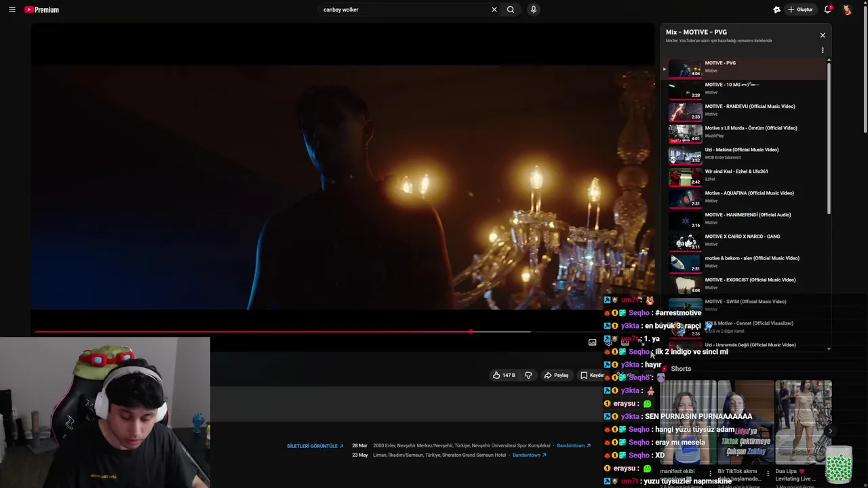This screenshot has width=868, height=488.
Task: Click the Shorts section heading
Action: pyautogui.click(x=681, y=369)
